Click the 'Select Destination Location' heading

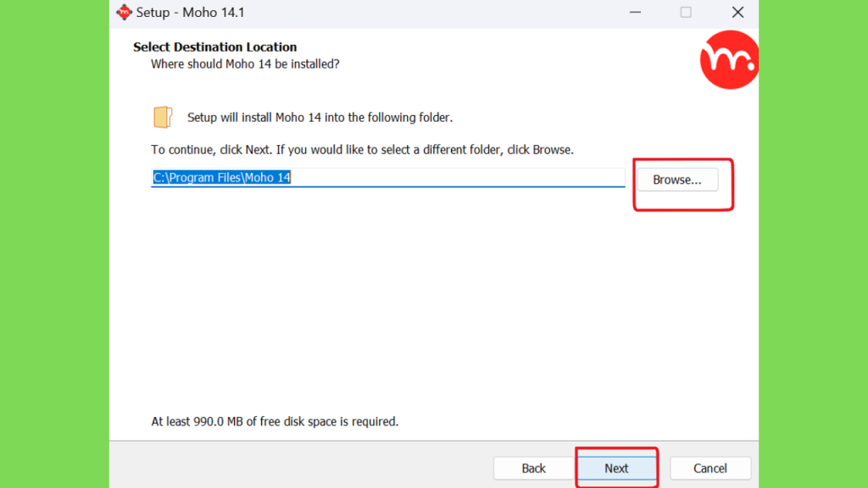(214, 47)
